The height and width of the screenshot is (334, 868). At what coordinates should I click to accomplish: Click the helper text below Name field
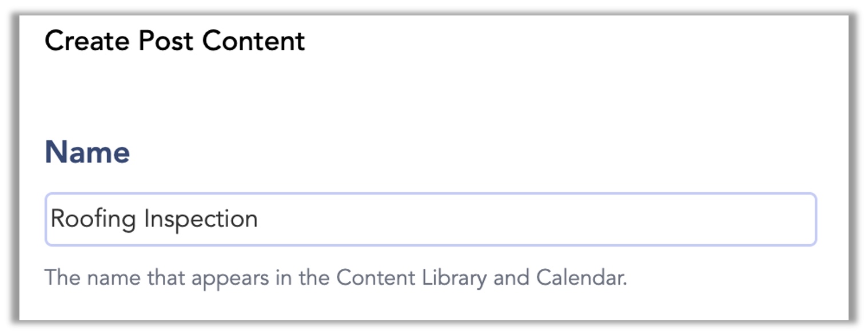click(x=336, y=277)
